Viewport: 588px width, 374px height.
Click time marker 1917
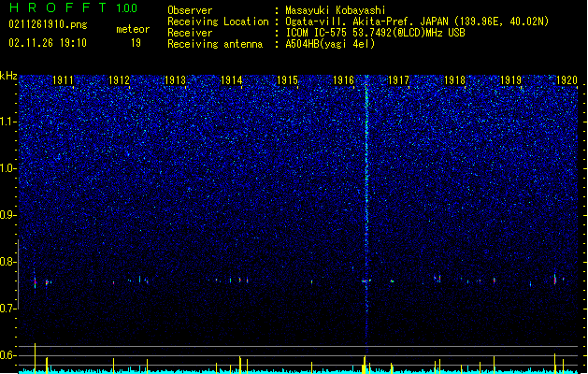pyautogui.click(x=398, y=80)
